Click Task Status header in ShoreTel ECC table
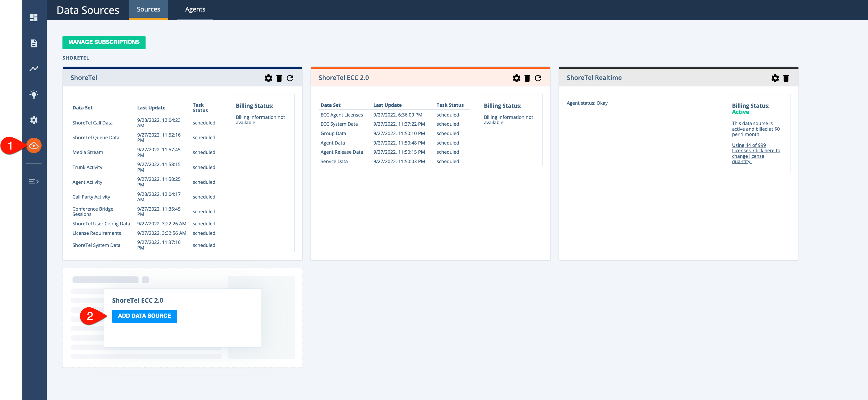 (x=450, y=105)
